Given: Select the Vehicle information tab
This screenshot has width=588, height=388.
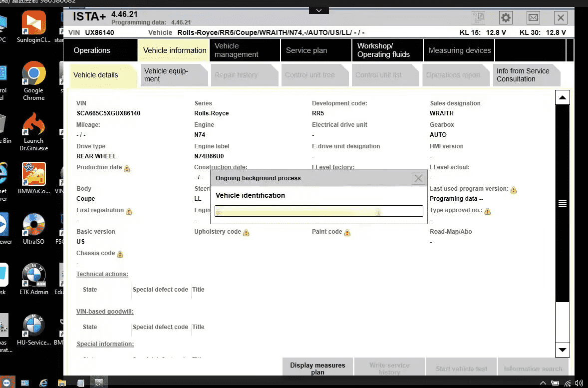Looking at the screenshot, I should click(174, 50).
